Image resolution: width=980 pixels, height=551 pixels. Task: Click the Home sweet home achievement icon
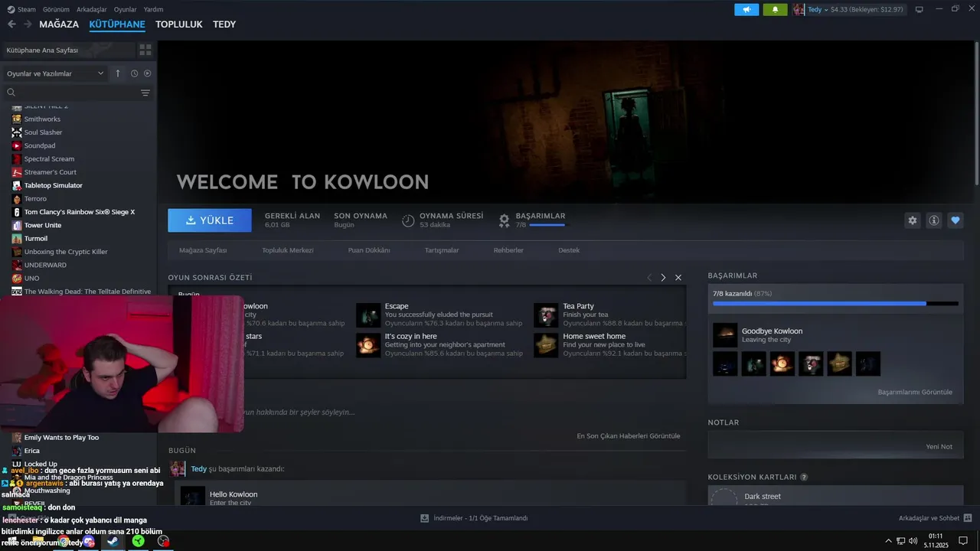pyautogui.click(x=546, y=345)
